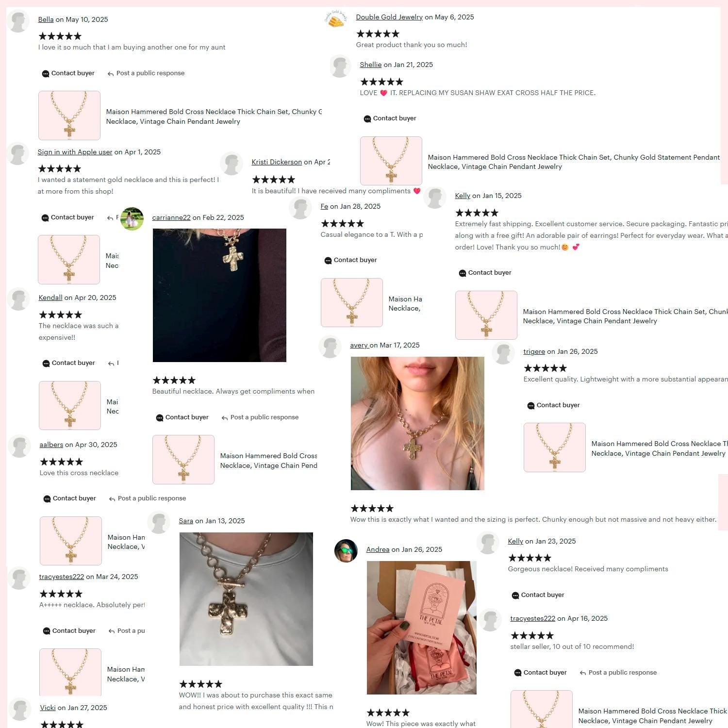The image size is (728, 728).
Task: Post a public response to aalbers' review
Action: tap(152, 498)
